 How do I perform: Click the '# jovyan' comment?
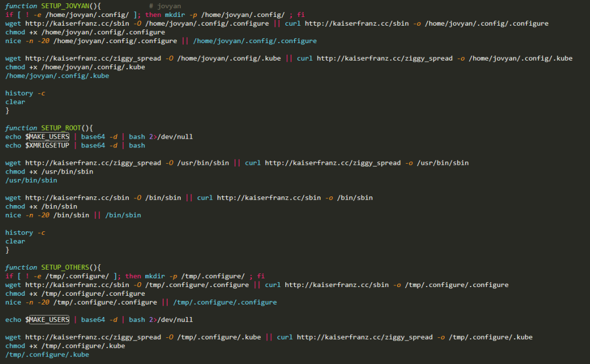click(165, 6)
